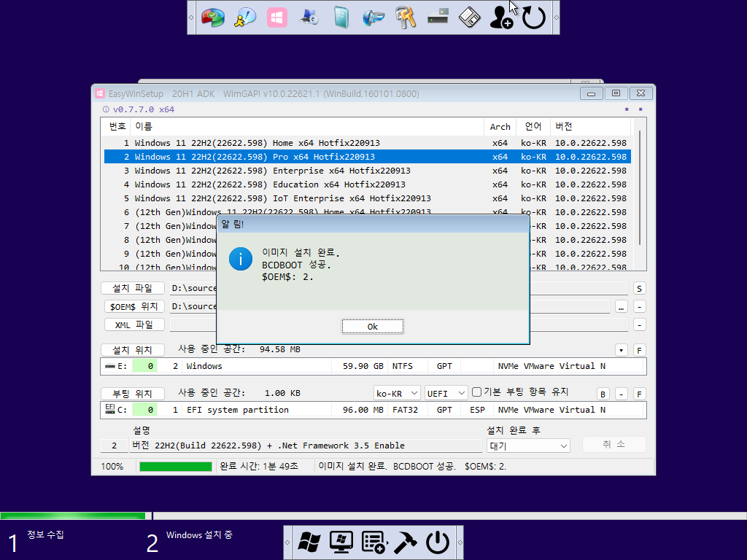
Task: Confirm the alert by clicking Ok
Action: click(373, 327)
